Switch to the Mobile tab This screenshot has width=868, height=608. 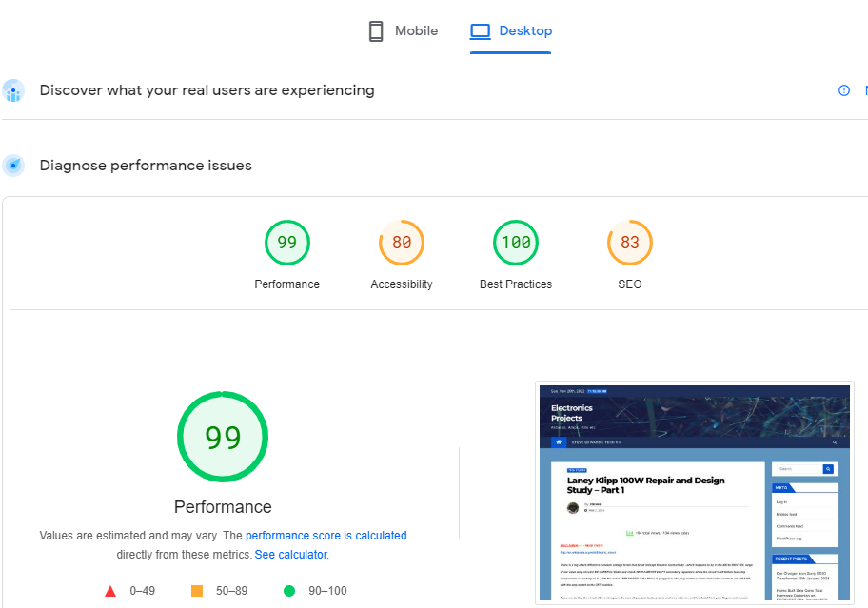tap(416, 31)
